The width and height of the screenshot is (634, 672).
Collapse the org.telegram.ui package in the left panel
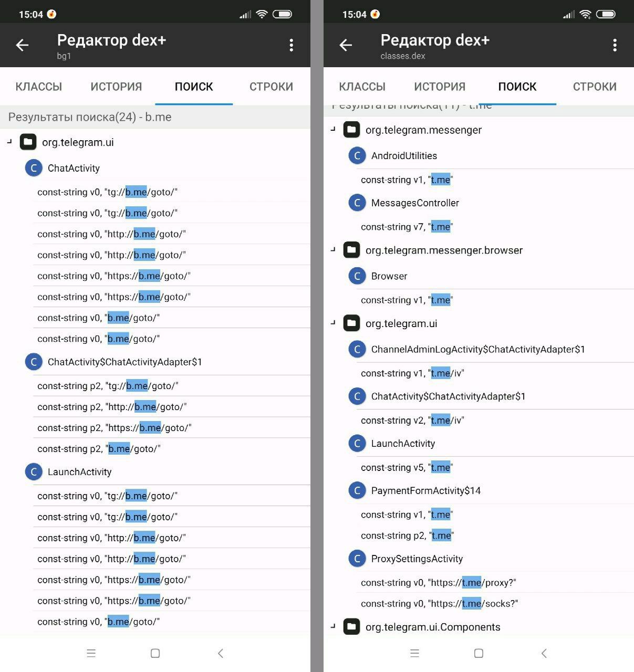[x=9, y=141]
